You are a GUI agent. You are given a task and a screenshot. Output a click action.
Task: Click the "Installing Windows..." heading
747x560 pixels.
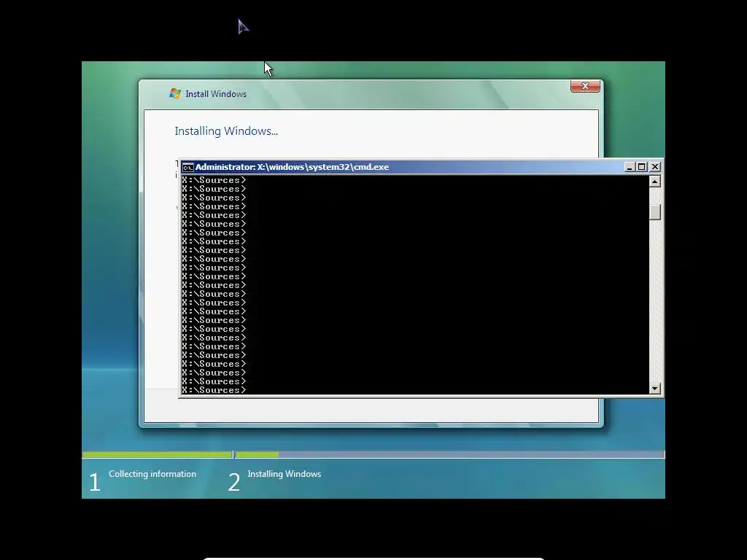click(x=226, y=131)
